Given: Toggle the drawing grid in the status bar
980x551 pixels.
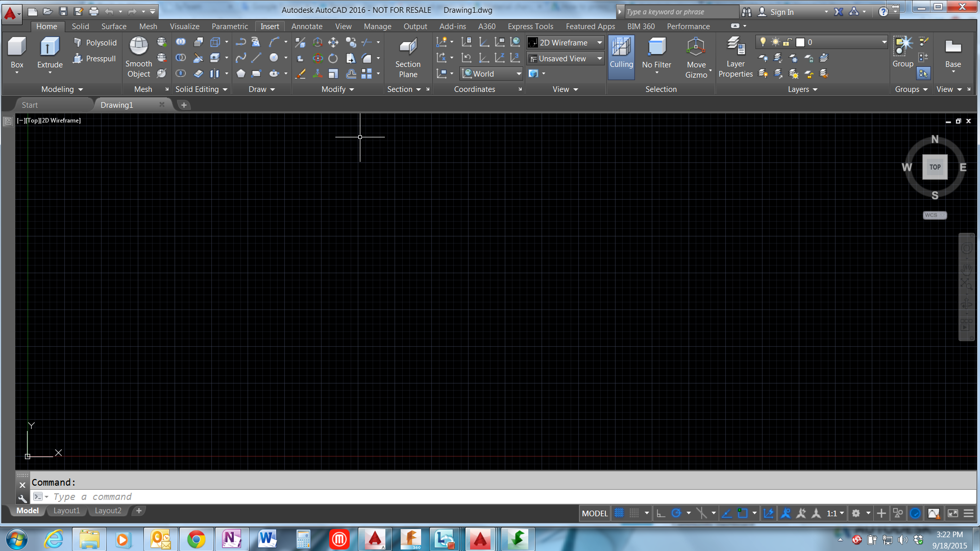Looking at the screenshot, I should pos(619,513).
